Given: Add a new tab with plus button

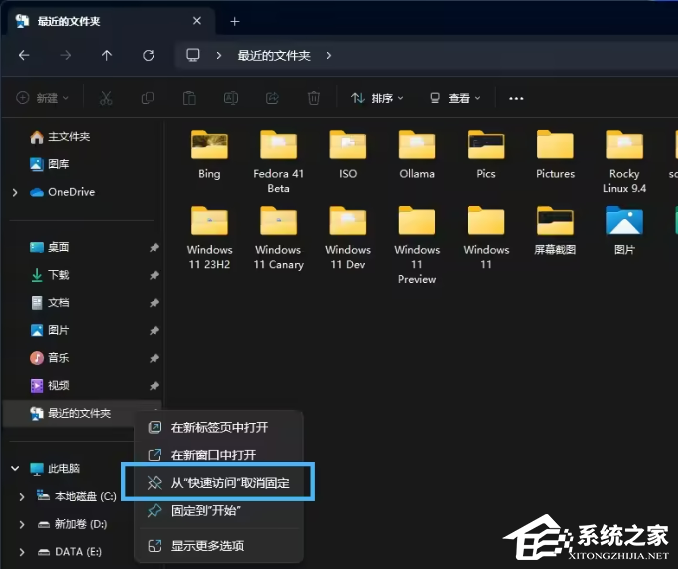Looking at the screenshot, I should pos(235,21).
